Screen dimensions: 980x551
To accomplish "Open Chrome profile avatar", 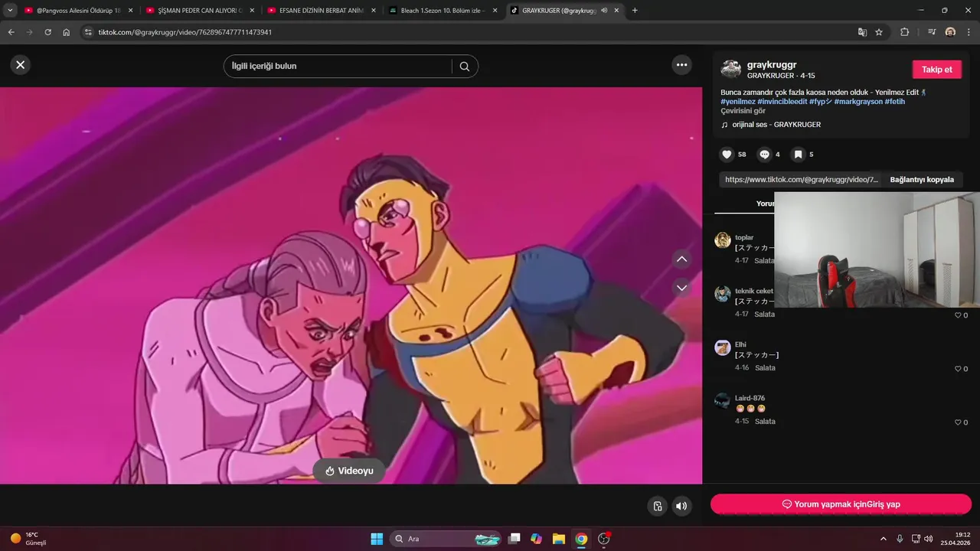I will [950, 32].
